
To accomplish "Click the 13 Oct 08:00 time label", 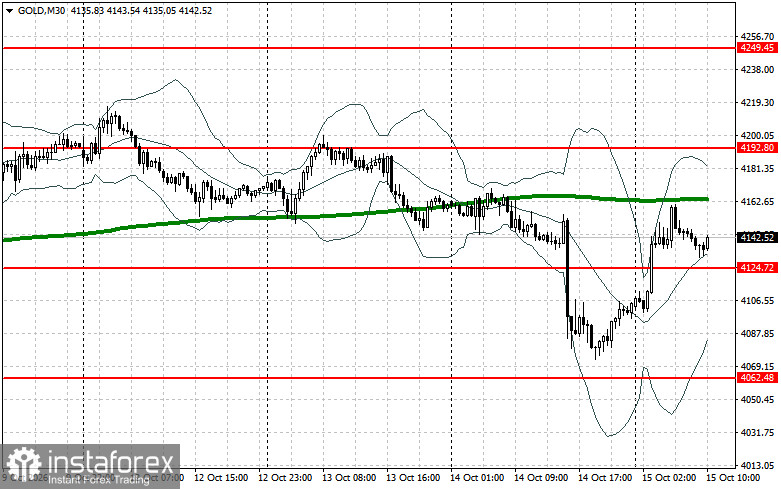I will click(x=349, y=478).
